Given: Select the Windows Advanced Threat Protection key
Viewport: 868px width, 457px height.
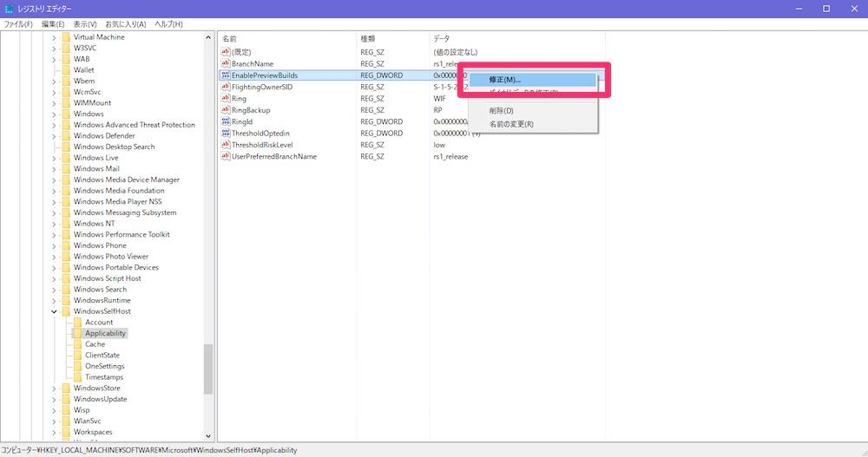Looking at the screenshot, I should coord(134,125).
